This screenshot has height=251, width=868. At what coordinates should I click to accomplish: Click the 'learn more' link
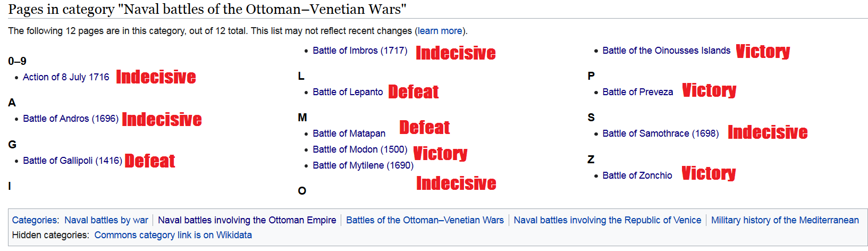click(440, 31)
